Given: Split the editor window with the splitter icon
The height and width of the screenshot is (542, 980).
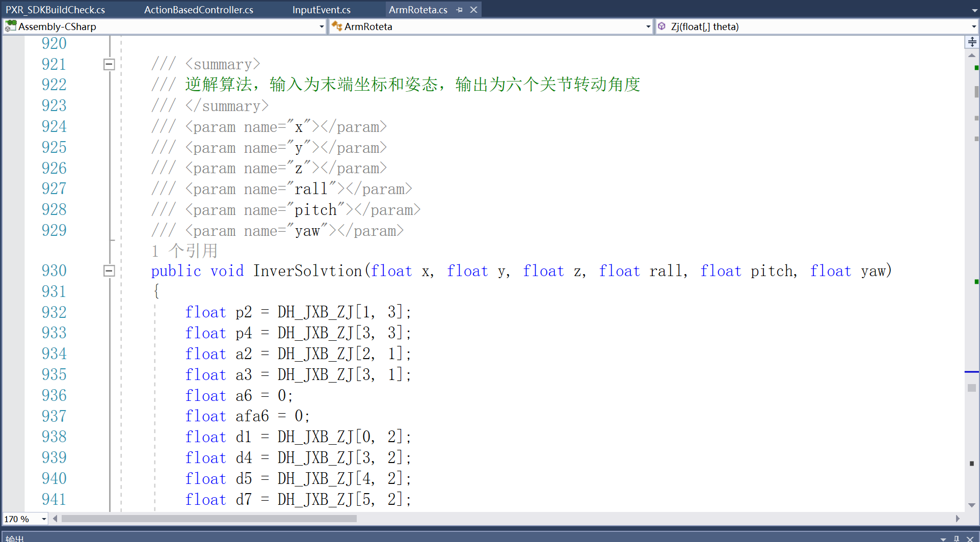Looking at the screenshot, I should (972, 42).
